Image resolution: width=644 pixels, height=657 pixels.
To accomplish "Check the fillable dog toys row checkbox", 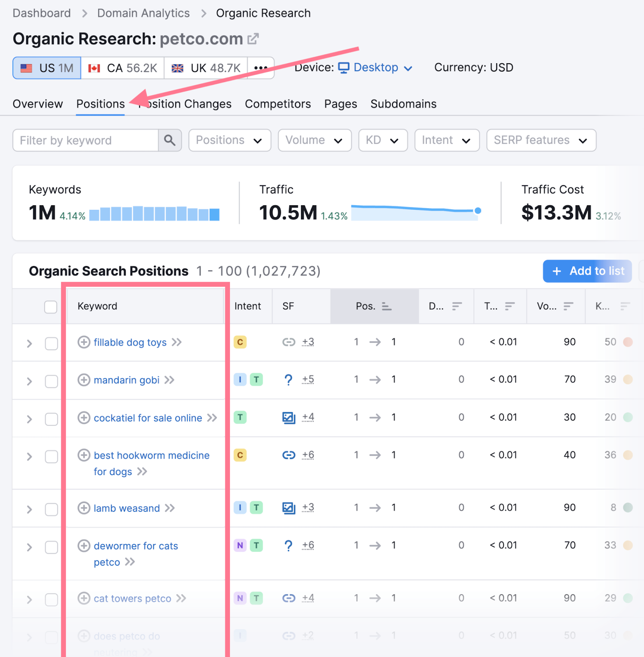I will (51, 344).
